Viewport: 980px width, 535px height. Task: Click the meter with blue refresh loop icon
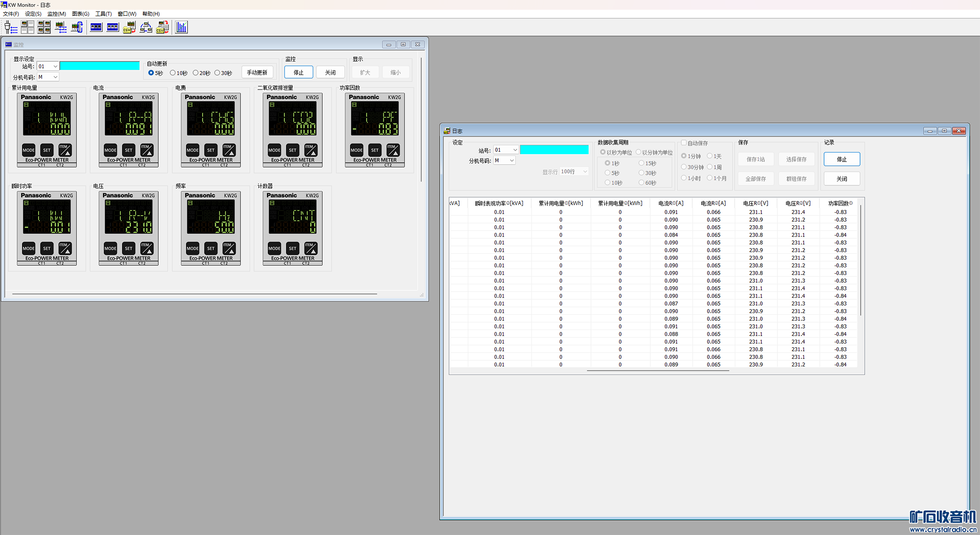[x=77, y=28]
